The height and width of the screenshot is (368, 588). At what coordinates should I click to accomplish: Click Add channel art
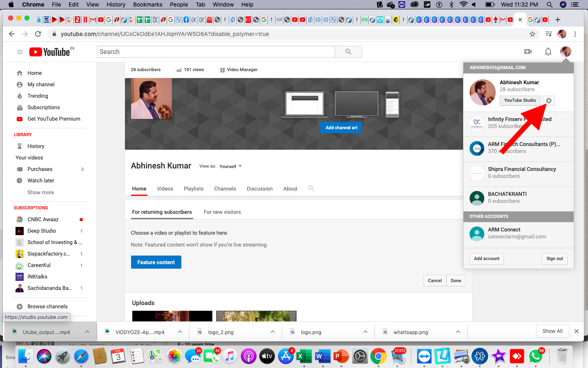(x=341, y=128)
